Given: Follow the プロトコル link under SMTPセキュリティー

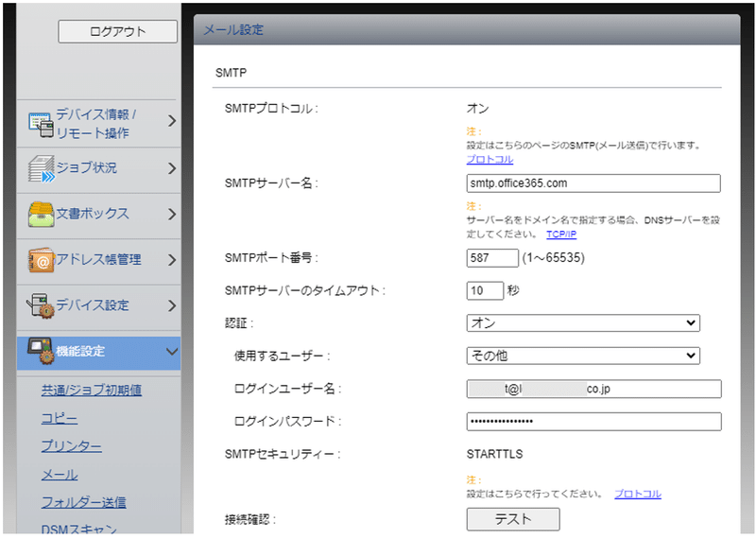Looking at the screenshot, I should coord(637,494).
